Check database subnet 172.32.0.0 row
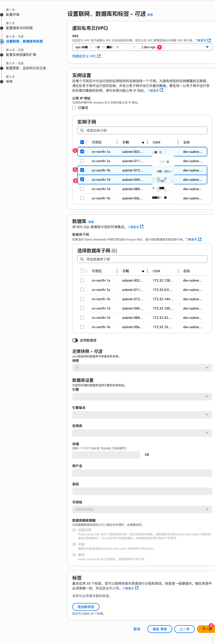This screenshot has width=215, height=644. tap(82, 290)
